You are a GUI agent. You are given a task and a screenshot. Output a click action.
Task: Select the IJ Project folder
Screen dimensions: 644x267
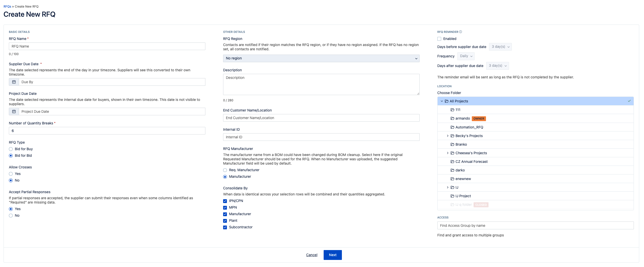click(463, 196)
